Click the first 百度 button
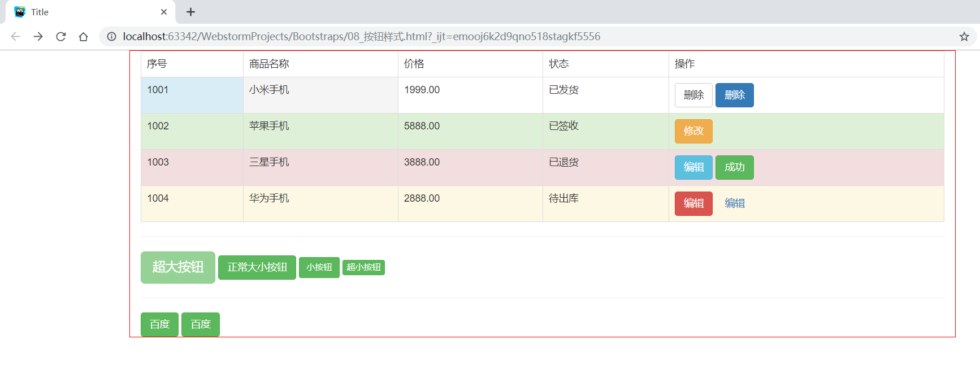 point(159,324)
